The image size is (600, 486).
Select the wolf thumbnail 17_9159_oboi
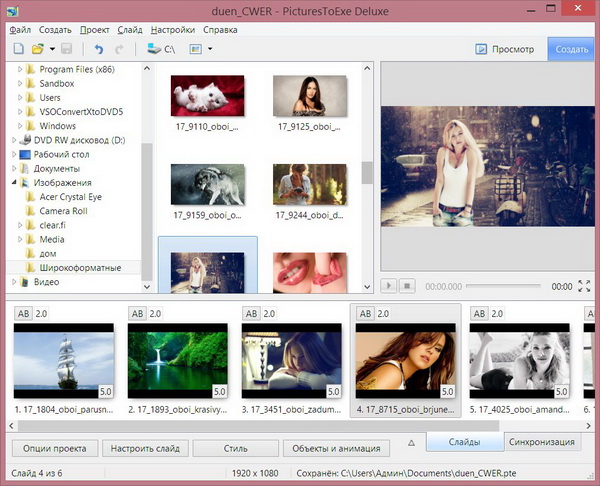pos(207,184)
